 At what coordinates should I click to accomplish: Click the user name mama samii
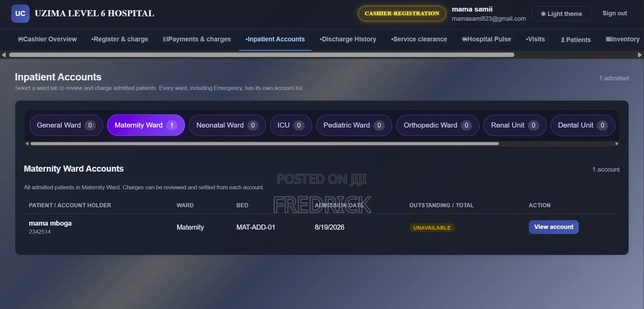[x=472, y=9]
